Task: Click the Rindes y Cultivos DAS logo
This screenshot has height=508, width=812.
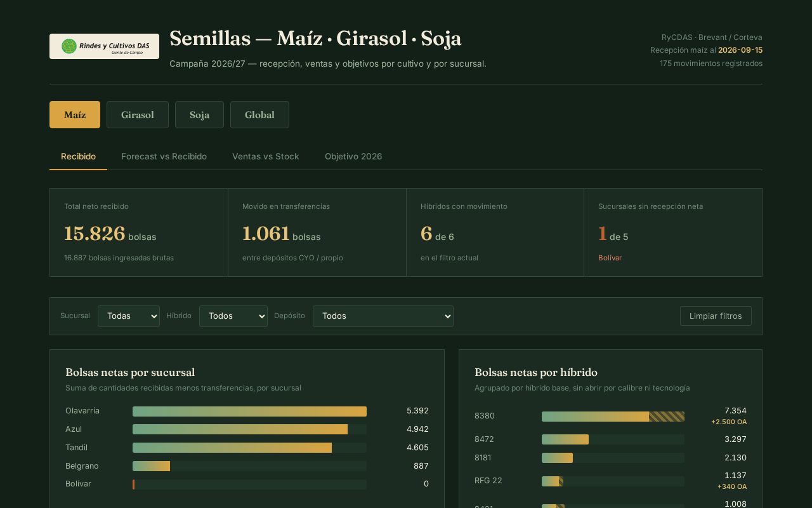Action: [x=104, y=46]
